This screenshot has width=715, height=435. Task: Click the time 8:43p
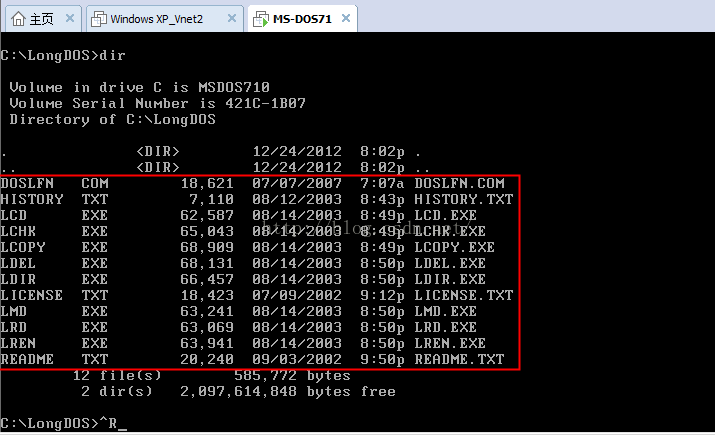382,199
